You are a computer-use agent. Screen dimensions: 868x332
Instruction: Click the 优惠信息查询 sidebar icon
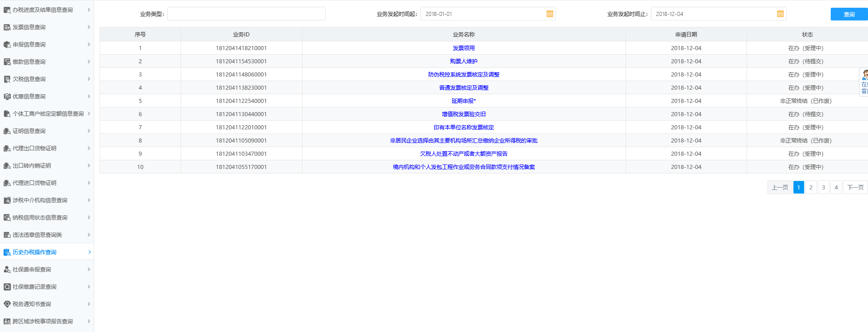(7, 97)
